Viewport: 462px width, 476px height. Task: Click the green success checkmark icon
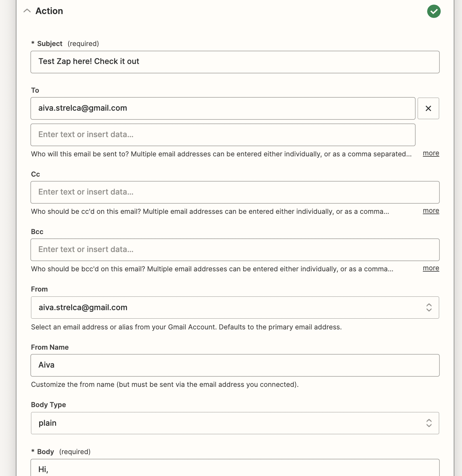click(434, 11)
